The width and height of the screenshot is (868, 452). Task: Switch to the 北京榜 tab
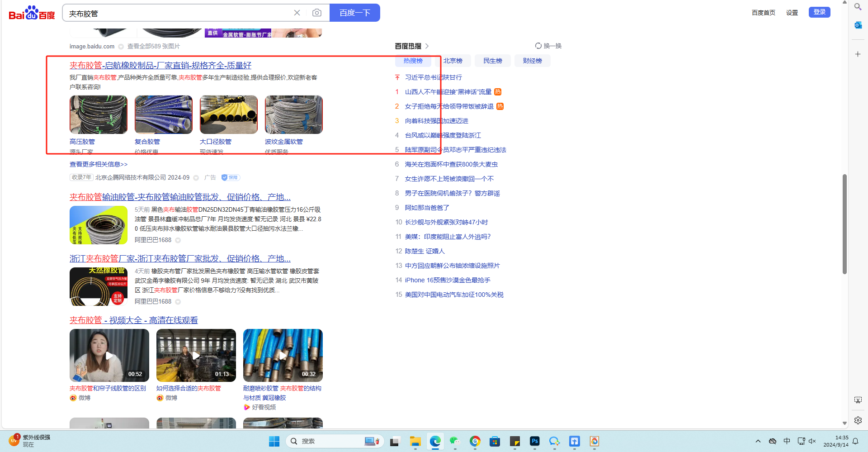pyautogui.click(x=453, y=61)
